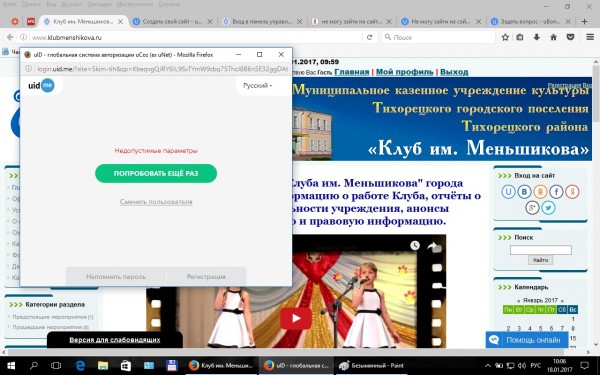
Task: Log in with VK icon
Action: 524,192
